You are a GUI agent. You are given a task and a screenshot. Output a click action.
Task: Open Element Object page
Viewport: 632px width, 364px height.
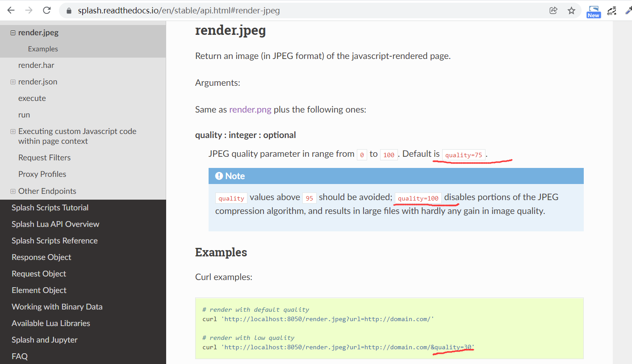[39, 290]
